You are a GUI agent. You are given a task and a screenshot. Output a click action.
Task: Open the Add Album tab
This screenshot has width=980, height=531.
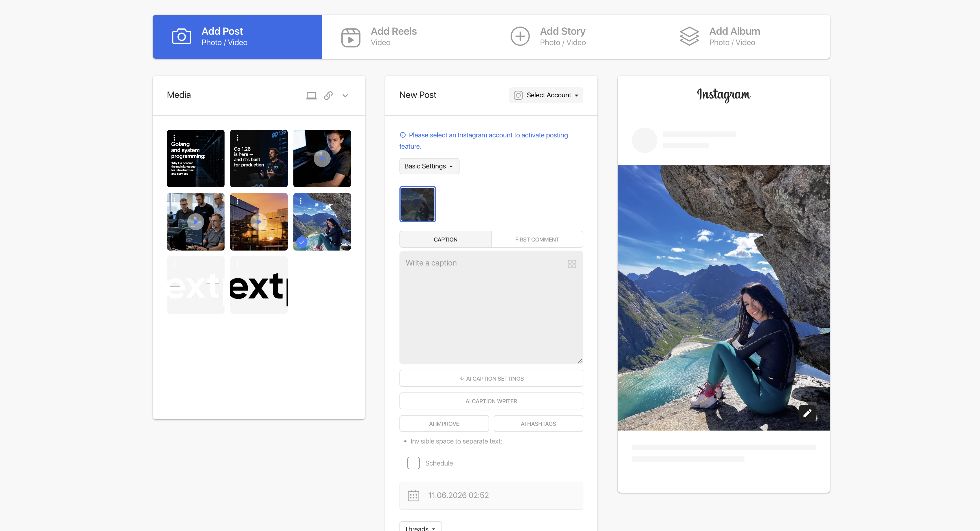[745, 36]
